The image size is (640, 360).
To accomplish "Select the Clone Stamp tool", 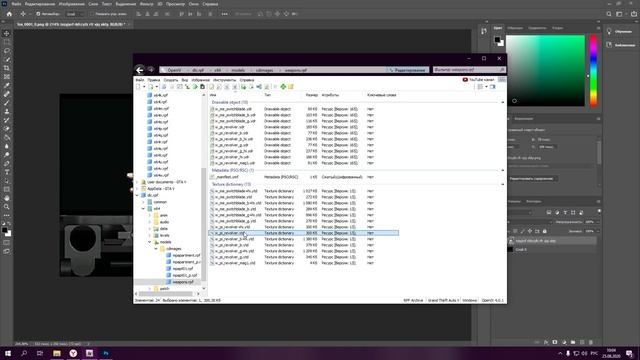I will tap(7, 111).
